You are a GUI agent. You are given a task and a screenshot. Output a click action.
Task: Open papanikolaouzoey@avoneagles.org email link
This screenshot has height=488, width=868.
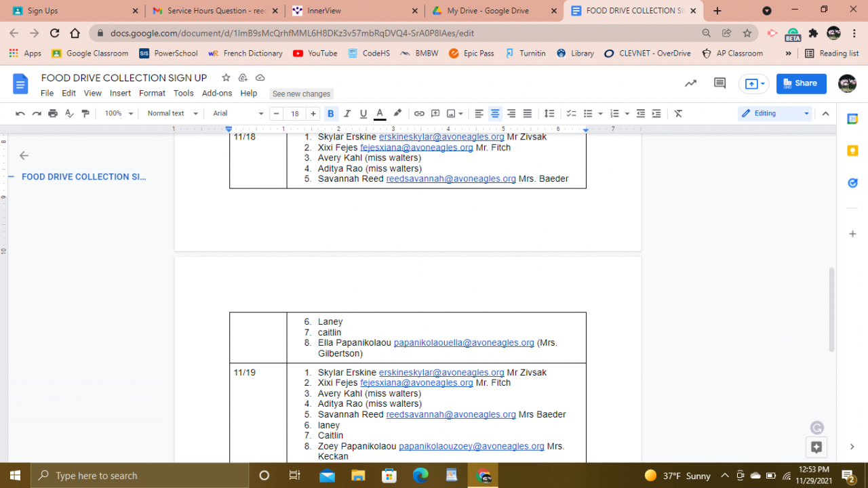tap(471, 446)
